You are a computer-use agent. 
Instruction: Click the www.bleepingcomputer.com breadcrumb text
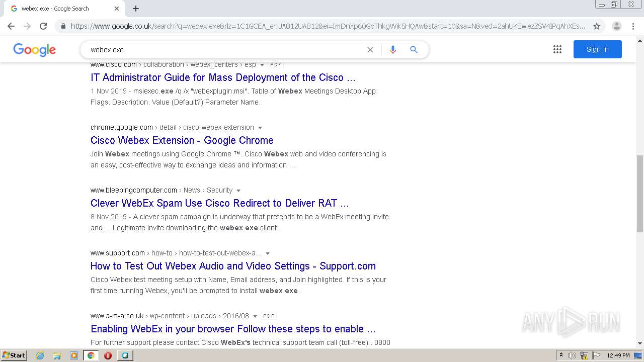[x=134, y=190]
